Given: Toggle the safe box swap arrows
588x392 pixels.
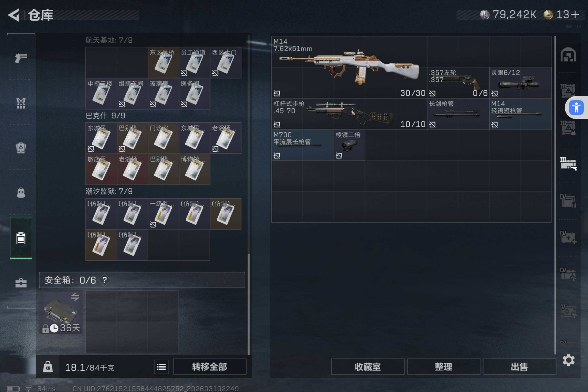Looking at the screenshot, I should click(x=75, y=297).
